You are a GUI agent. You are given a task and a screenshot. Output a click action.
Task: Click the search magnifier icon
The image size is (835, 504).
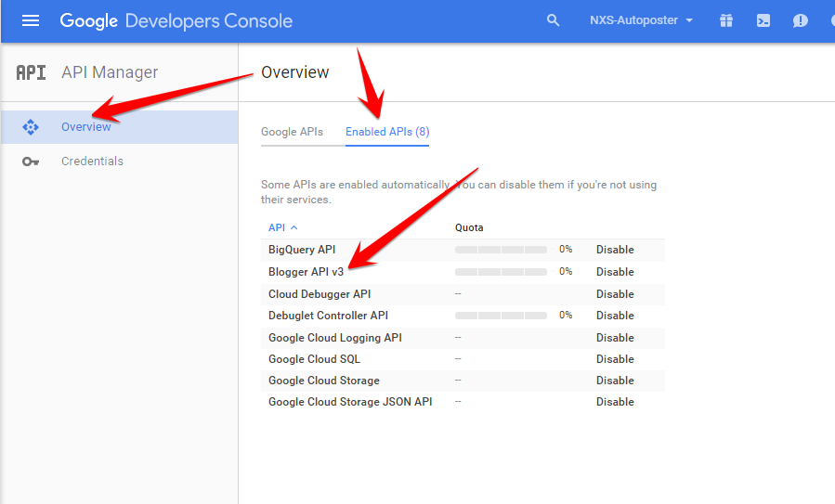(x=553, y=20)
